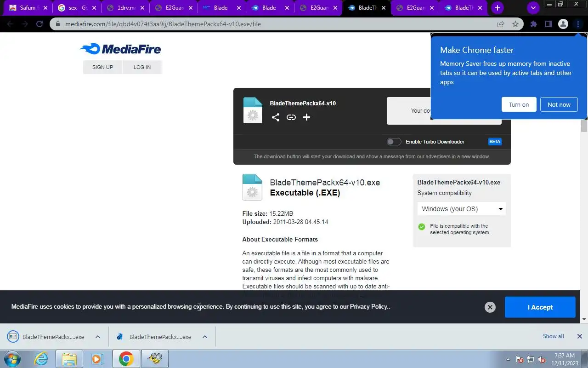Image resolution: width=588 pixels, height=368 pixels.
Task: Launch Internet Explorer from the taskbar
Action: (41, 359)
